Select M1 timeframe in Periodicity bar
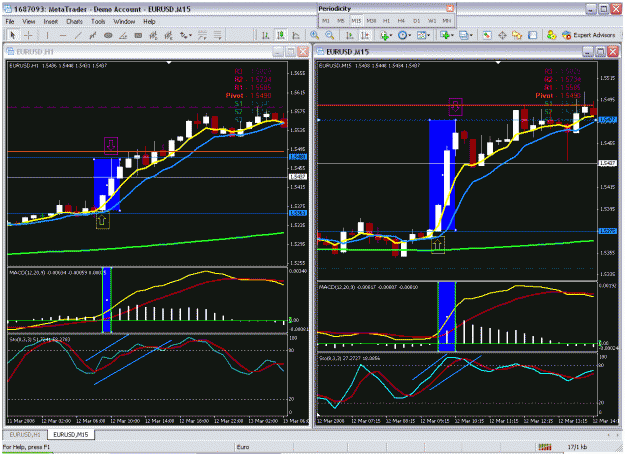 point(326,21)
